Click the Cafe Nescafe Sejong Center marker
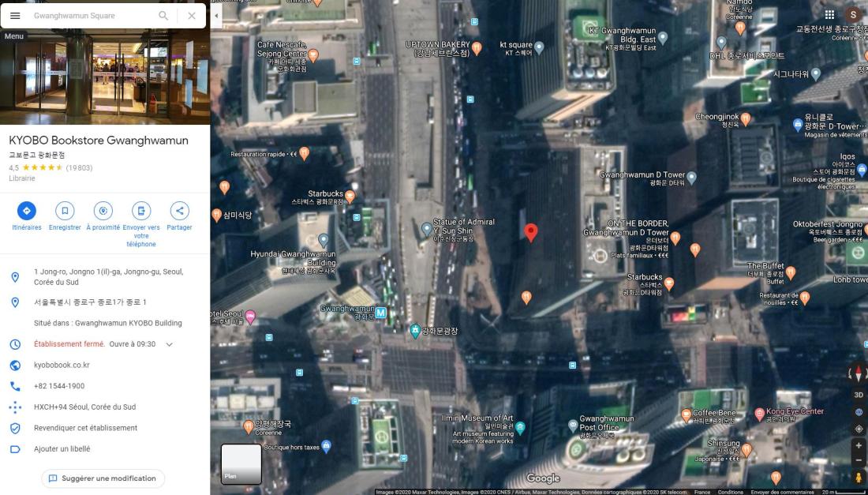The height and width of the screenshot is (495, 868). [x=313, y=54]
